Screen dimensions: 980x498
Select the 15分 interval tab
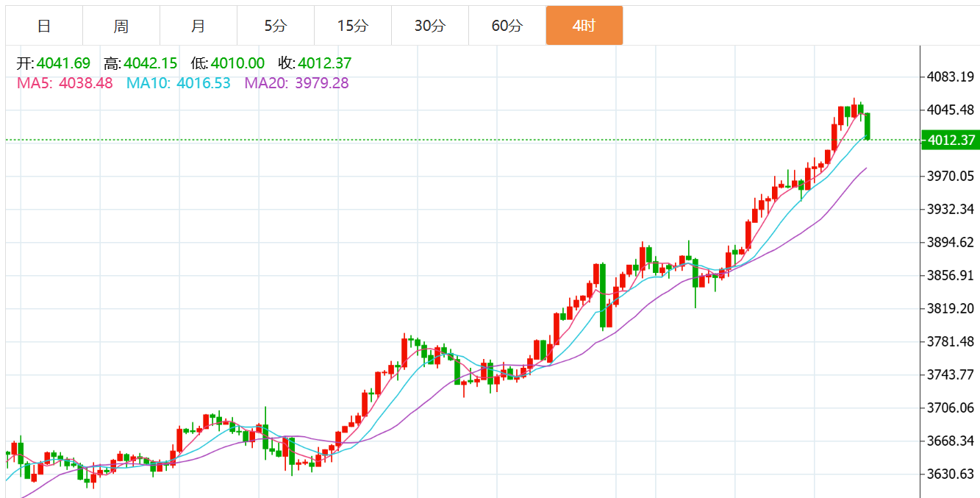[x=353, y=26]
